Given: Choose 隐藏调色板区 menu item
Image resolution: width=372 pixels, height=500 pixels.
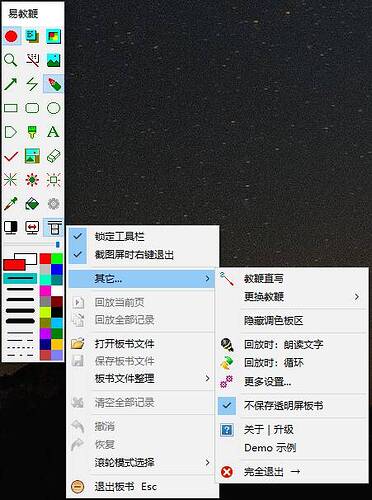Looking at the screenshot, I should [292, 321].
